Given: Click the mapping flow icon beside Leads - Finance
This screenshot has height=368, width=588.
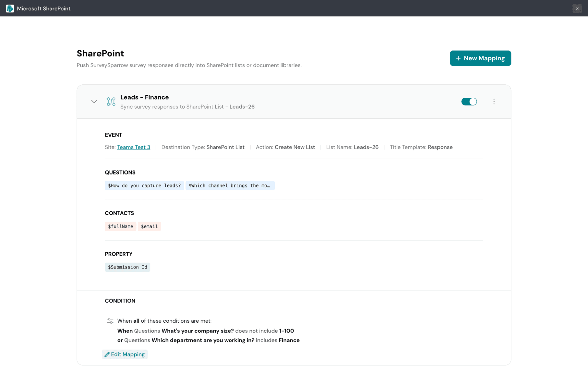Looking at the screenshot, I should coord(111,102).
